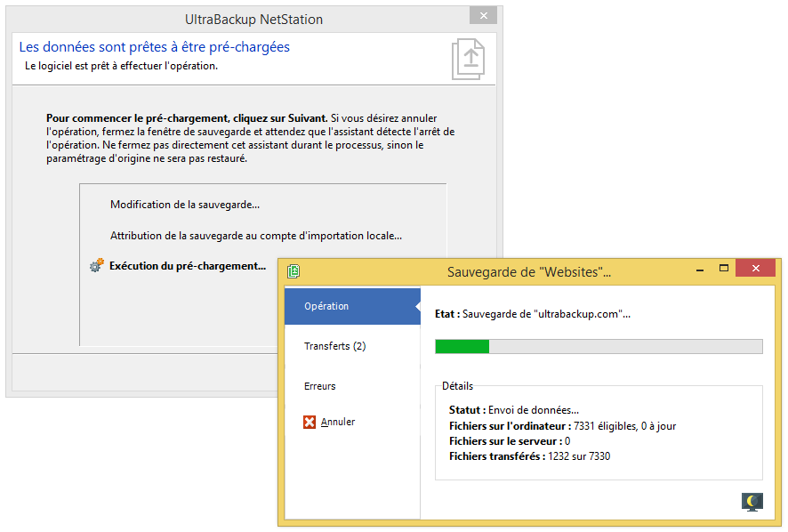
Task: Minimize the Sauvegarde de "Websites" window
Action: tap(698, 268)
